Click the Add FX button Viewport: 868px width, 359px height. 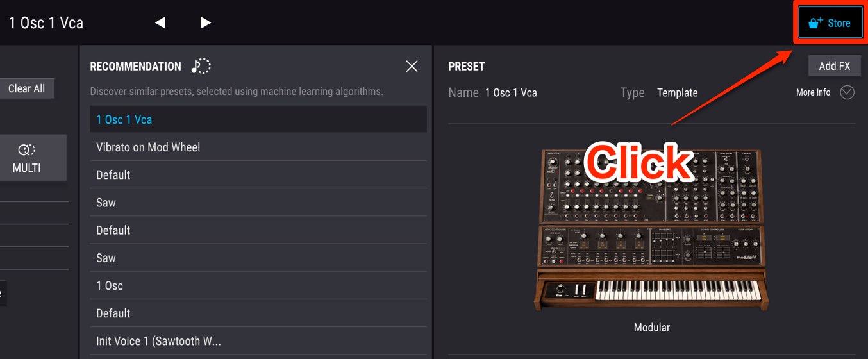[x=834, y=66]
